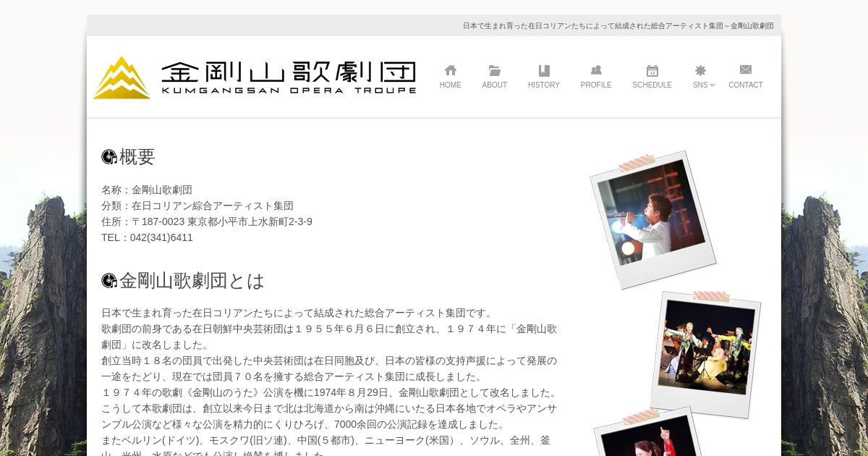Expand the SNS dropdown arrow
The width and height of the screenshot is (868, 456).
712,85
